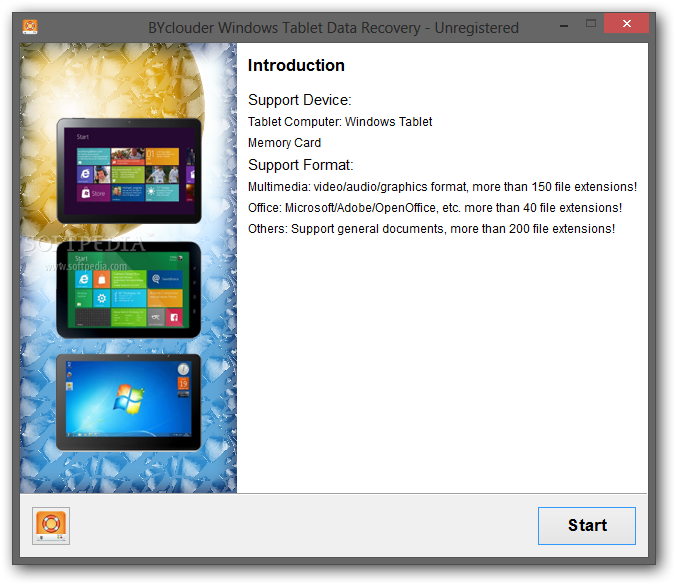Click the lifebuoy icon at bottom left
This screenshot has height=585, width=676.
pos(51,526)
